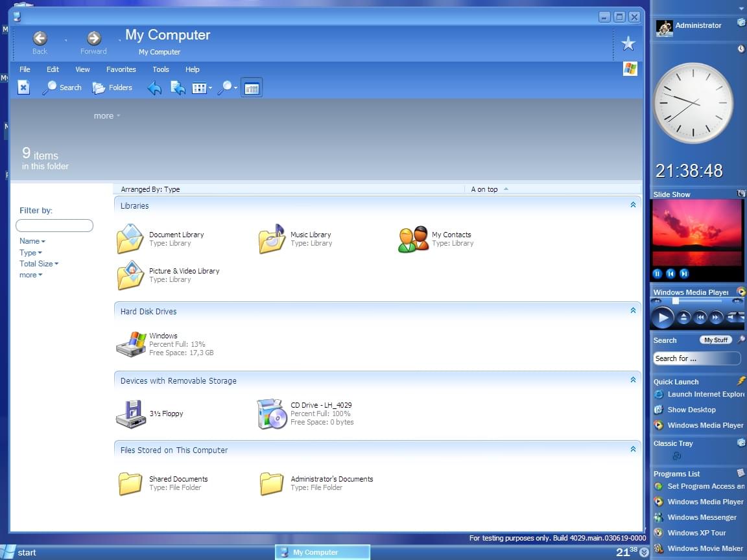Select the Windows hard disk drive icon

tap(132, 344)
